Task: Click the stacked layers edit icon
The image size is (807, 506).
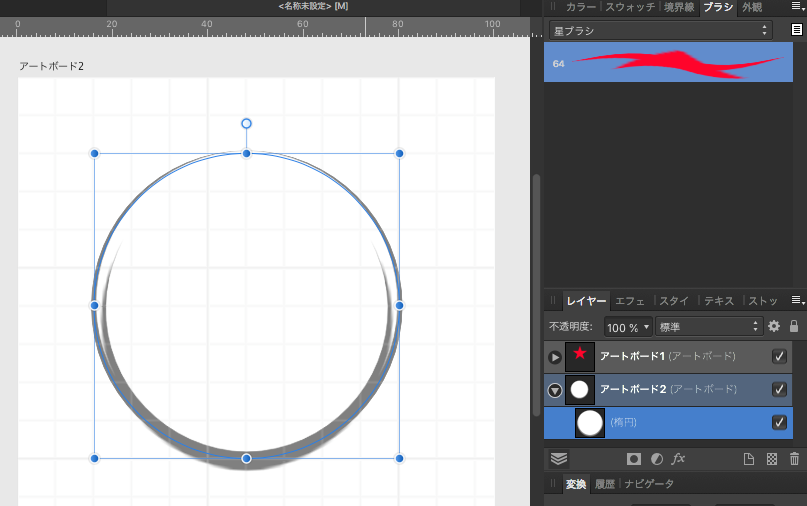Action: (559, 459)
